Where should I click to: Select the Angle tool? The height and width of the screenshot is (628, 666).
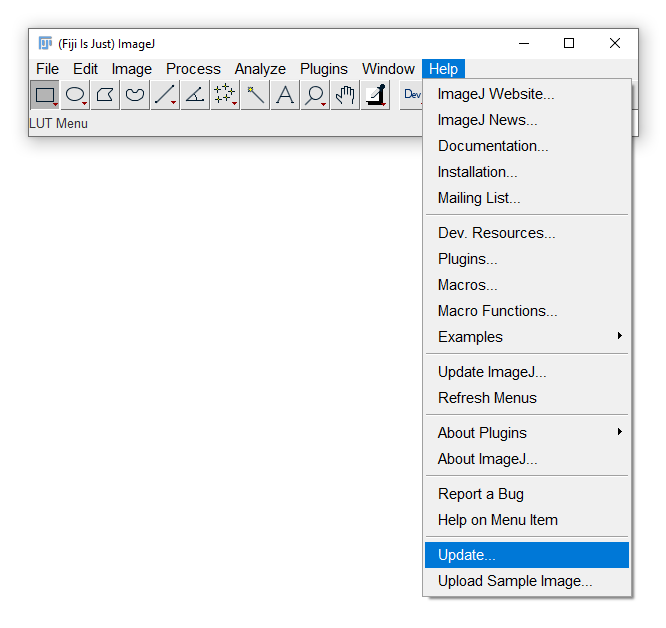[x=195, y=95]
